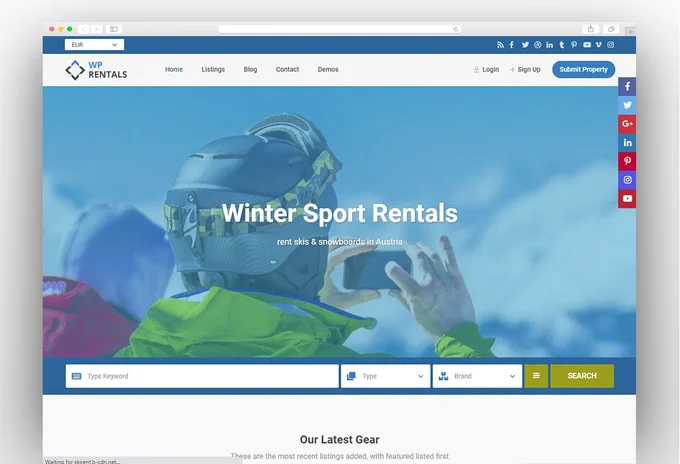Image resolution: width=680 pixels, height=464 pixels.
Task: Click the Our Latest Gear heading
Action: [340, 440]
